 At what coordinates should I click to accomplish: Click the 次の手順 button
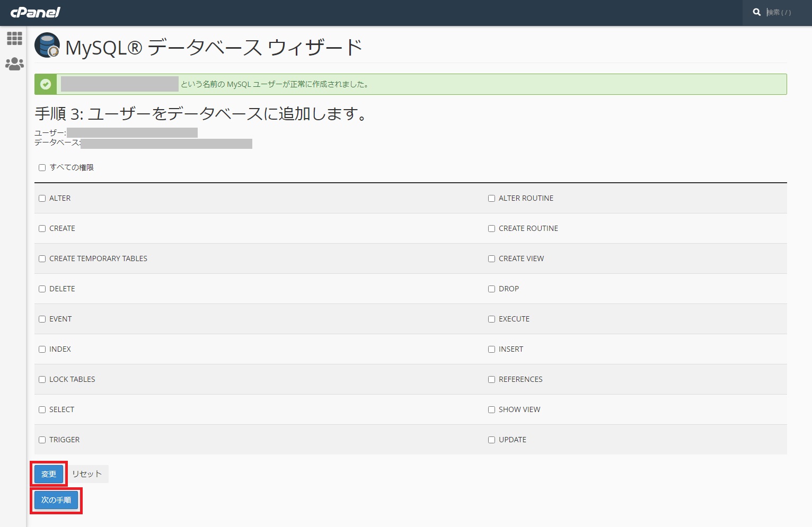click(x=56, y=500)
